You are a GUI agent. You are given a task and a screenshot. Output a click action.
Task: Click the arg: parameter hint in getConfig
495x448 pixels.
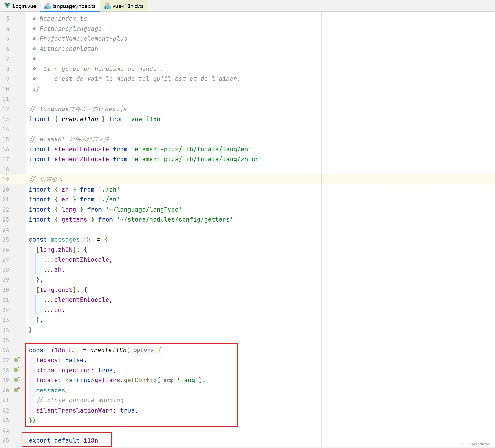tap(168, 380)
